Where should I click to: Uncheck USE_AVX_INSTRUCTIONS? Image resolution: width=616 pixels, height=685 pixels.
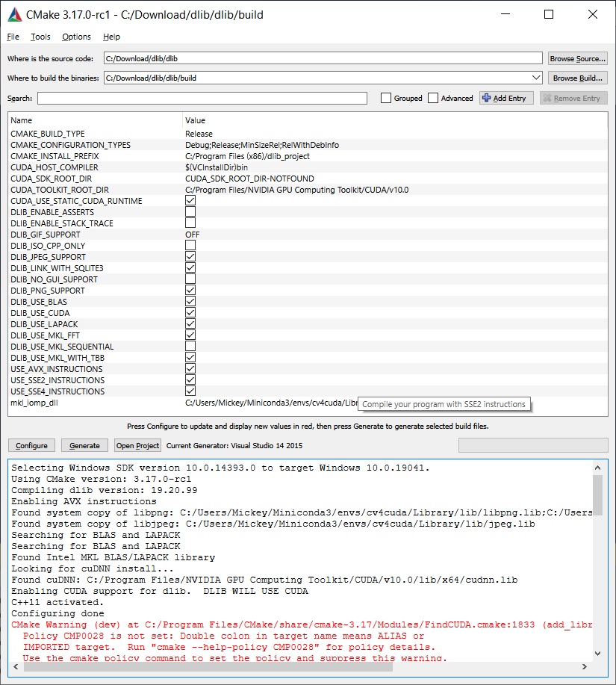pyautogui.click(x=190, y=368)
